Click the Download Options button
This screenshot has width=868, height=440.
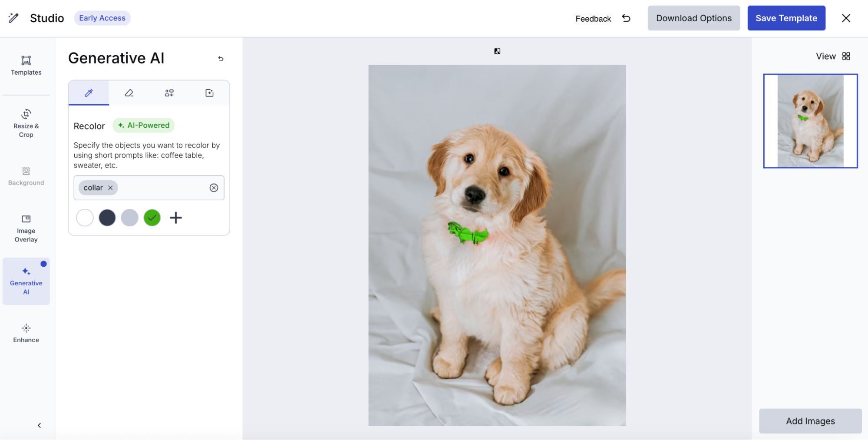click(x=693, y=18)
